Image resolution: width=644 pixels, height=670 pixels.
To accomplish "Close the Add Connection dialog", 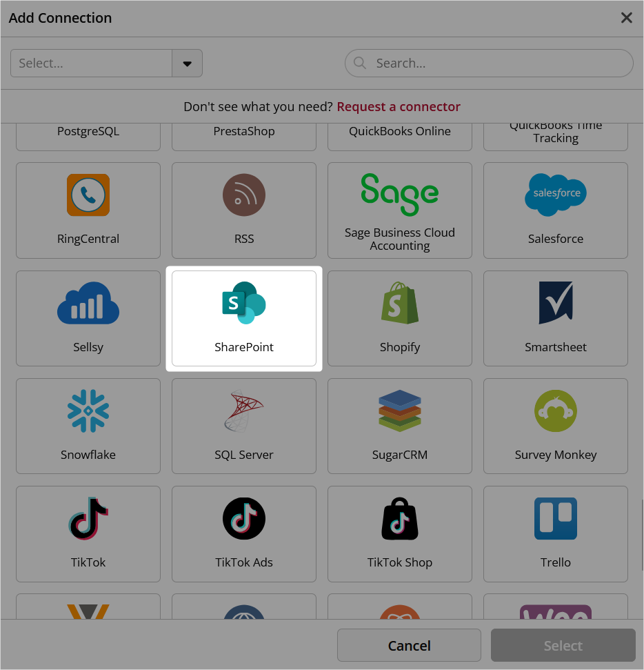I will click(x=627, y=17).
